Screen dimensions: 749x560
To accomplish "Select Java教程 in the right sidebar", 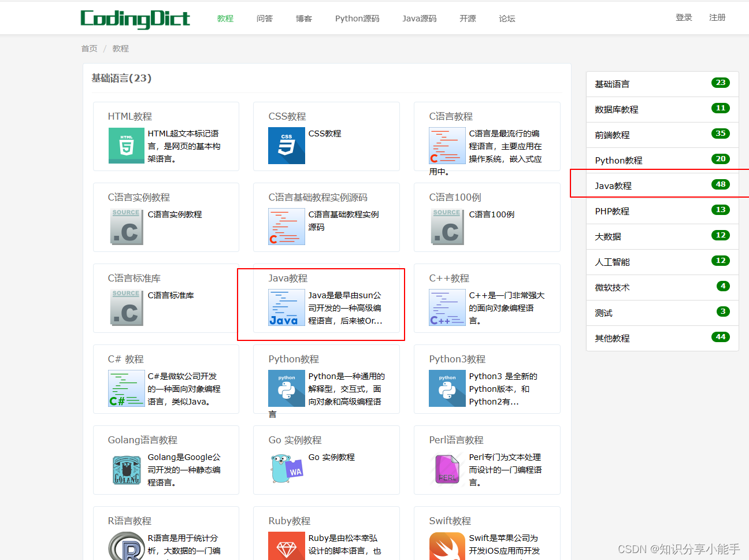I will point(613,184).
